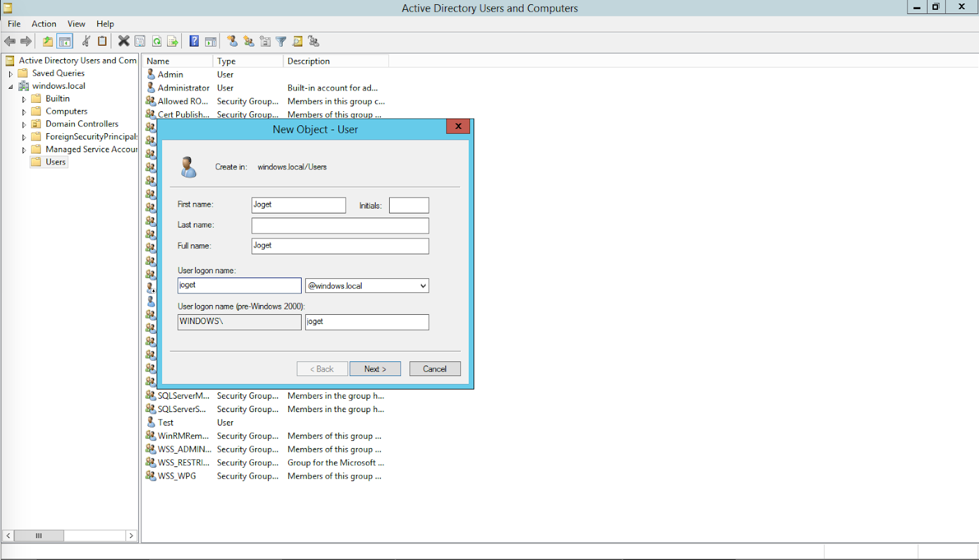979x560 pixels.
Task: Click the tree pane horizontal scrollbar thumb
Action: click(39, 536)
